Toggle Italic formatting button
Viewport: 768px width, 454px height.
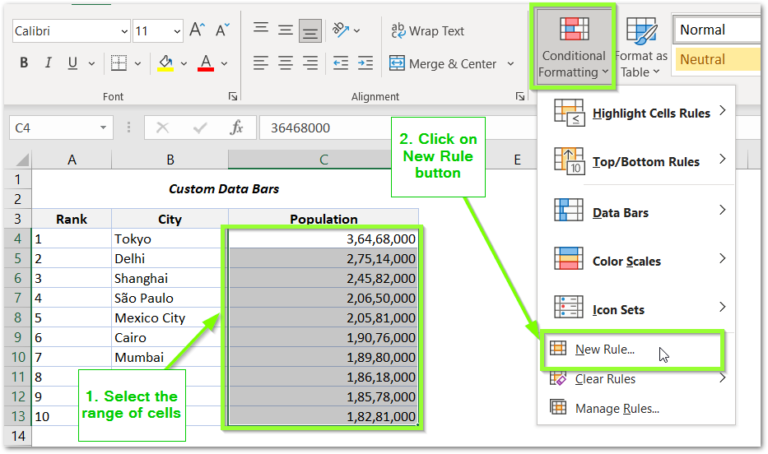pyautogui.click(x=48, y=63)
